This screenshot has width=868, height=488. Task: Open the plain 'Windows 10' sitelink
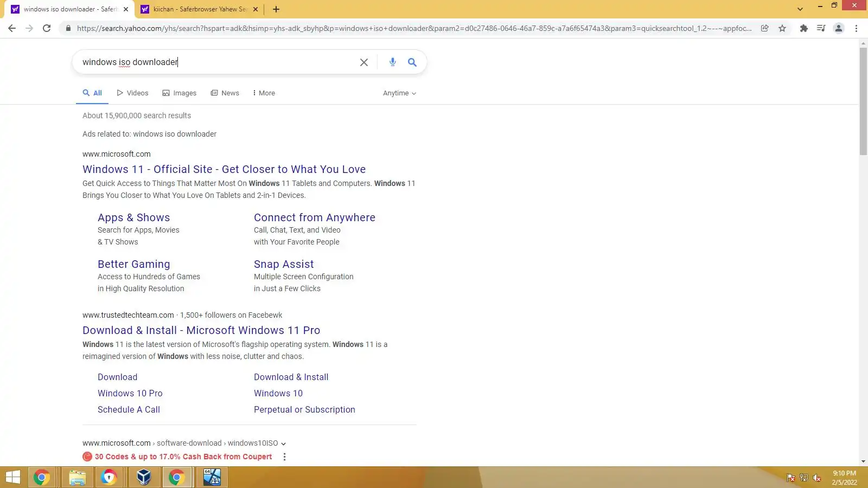point(278,394)
